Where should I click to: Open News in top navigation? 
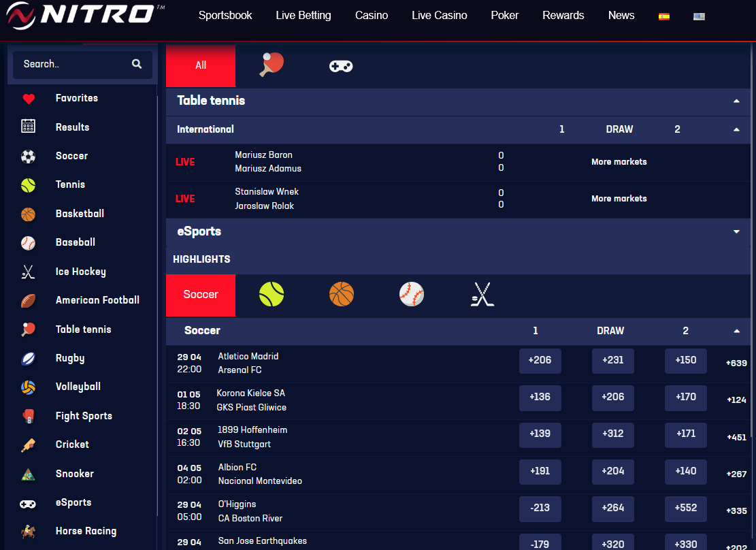coord(621,16)
